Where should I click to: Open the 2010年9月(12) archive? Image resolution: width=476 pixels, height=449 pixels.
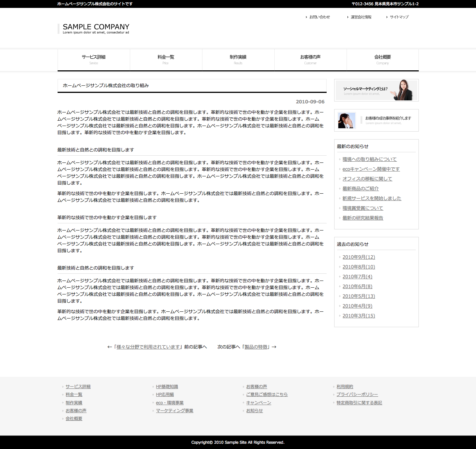point(359,257)
